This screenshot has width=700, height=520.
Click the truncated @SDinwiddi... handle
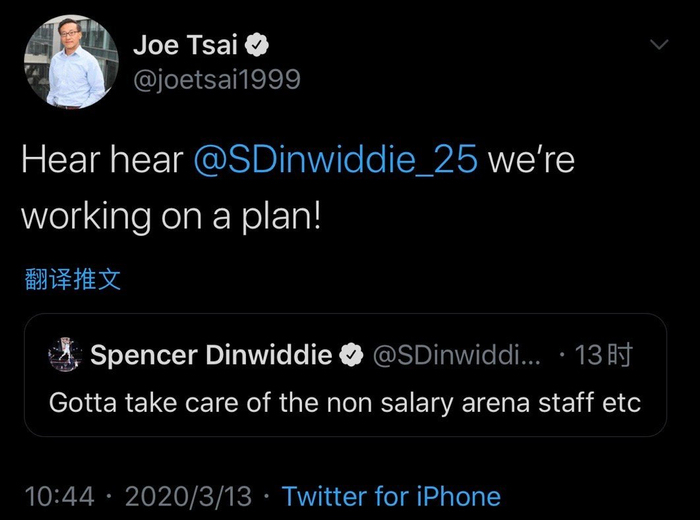[x=455, y=354]
